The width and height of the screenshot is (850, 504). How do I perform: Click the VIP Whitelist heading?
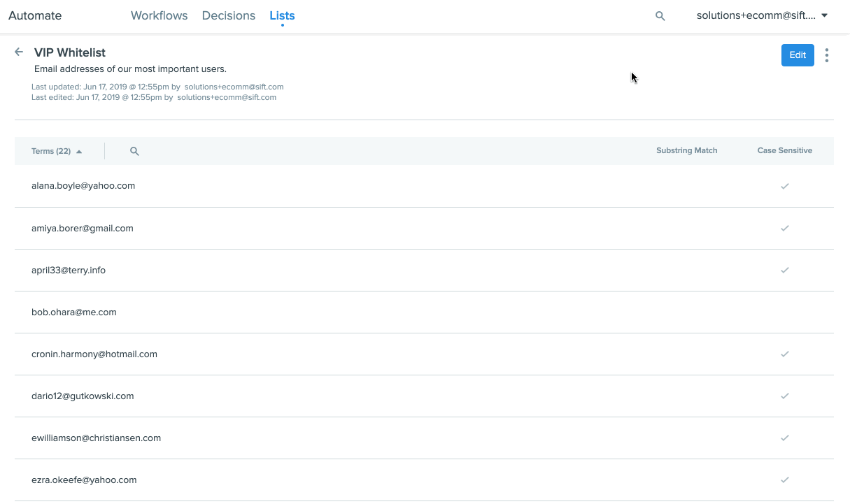(70, 52)
